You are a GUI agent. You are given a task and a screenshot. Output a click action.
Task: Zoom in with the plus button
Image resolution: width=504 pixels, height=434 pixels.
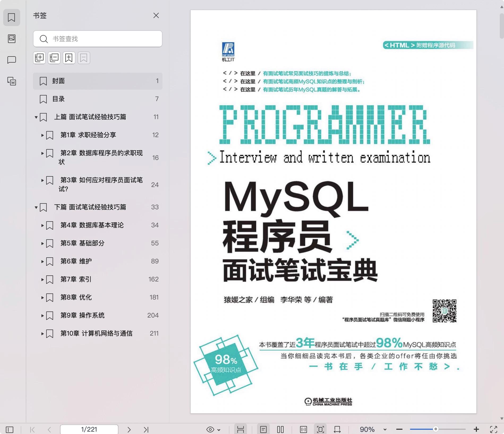tap(476, 429)
